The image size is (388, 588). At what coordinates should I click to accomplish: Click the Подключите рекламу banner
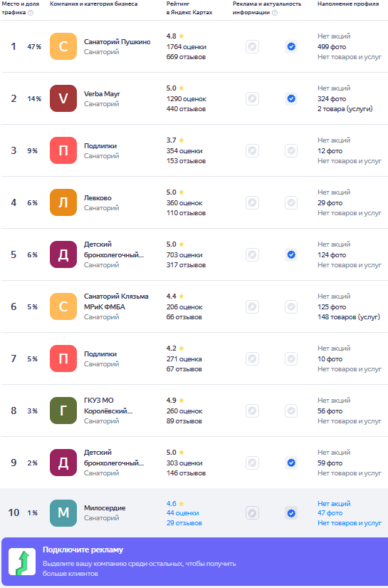(194, 562)
